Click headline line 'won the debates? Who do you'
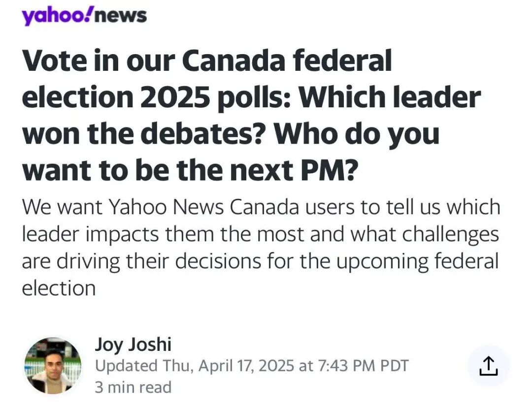Screen dimensions: 532x405 (x=231, y=134)
